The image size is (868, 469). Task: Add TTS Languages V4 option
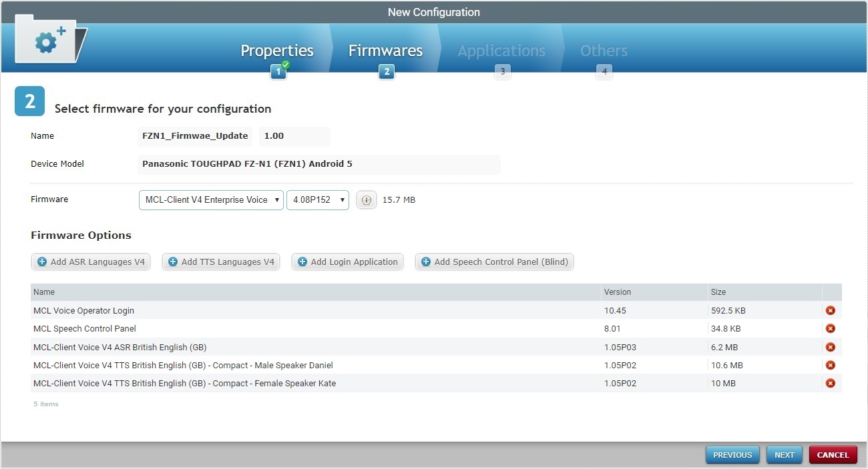(x=220, y=262)
